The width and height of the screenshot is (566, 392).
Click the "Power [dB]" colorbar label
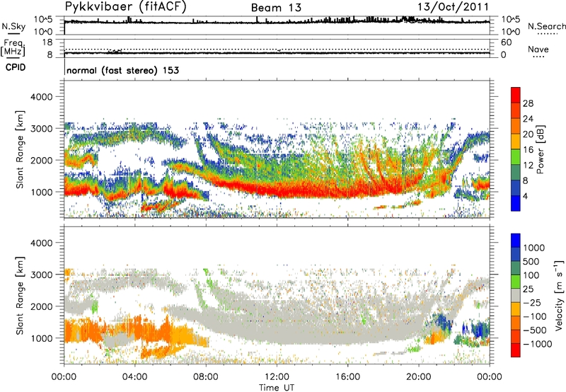click(541, 149)
